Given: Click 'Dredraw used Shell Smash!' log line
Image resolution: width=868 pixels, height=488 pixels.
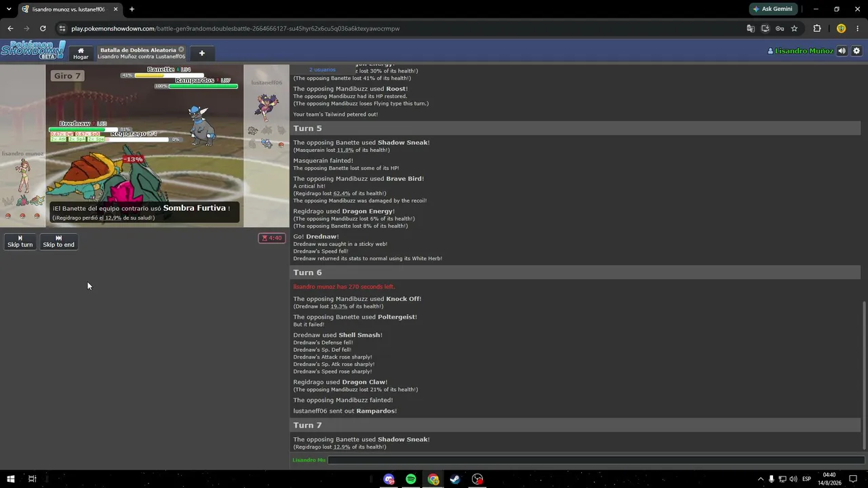Looking at the screenshot, I should pos(338,335).
